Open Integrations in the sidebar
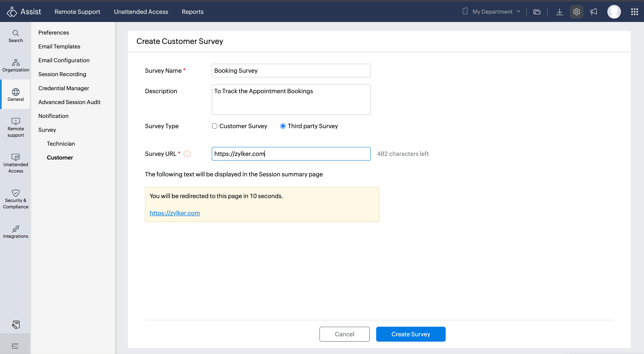 16,232
